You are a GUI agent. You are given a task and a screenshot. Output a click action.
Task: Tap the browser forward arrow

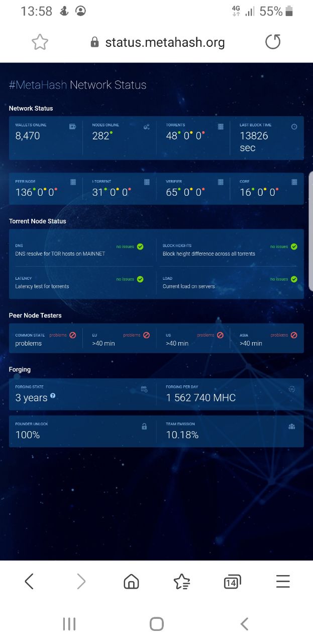81,582
